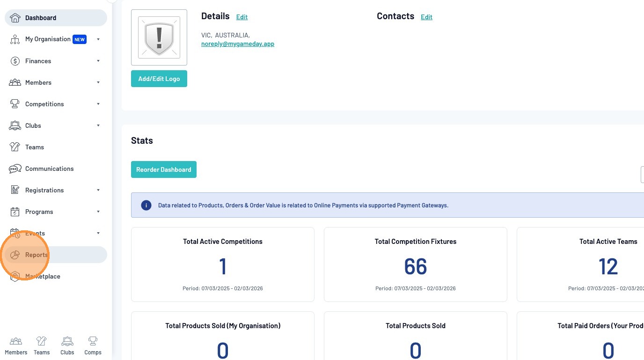This screenshot has height=360, width=644.
Task: Click the noreply@mygameday.app email link
Action: pos(238,44)
